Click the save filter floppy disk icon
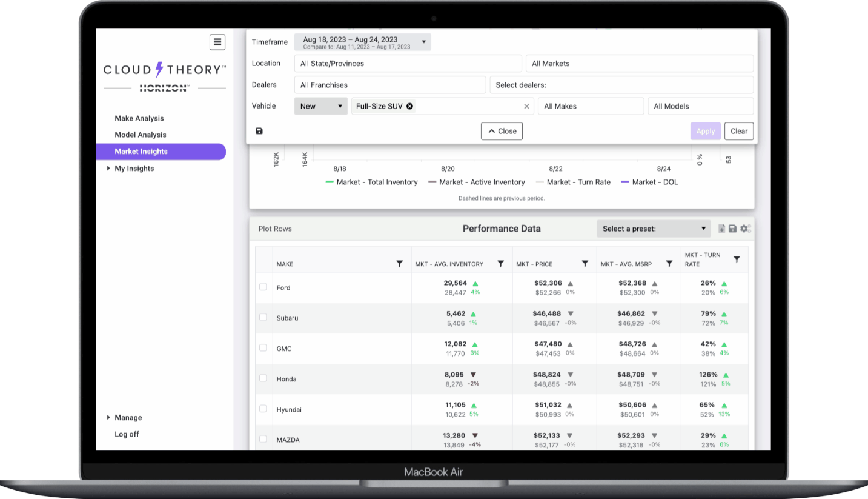The width and height of the screenshot is (868, 499). click(259, 131)
